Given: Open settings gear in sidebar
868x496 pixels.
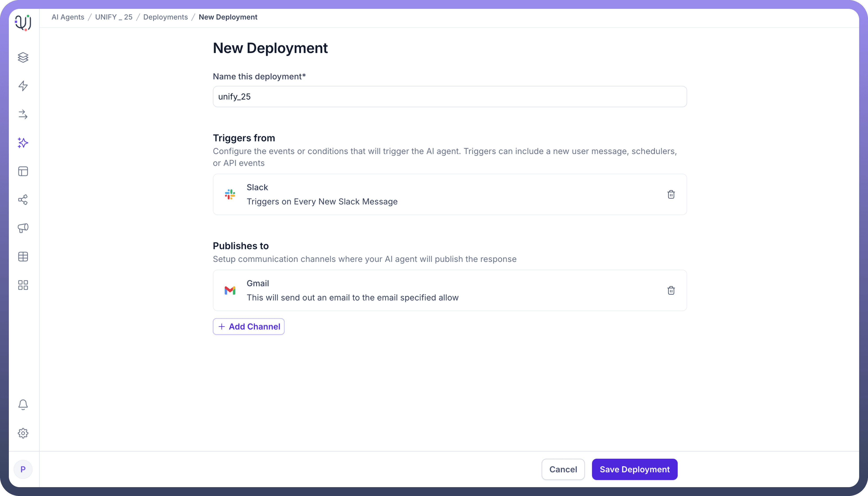Looking at the screenshot, I should pos(23,433).
